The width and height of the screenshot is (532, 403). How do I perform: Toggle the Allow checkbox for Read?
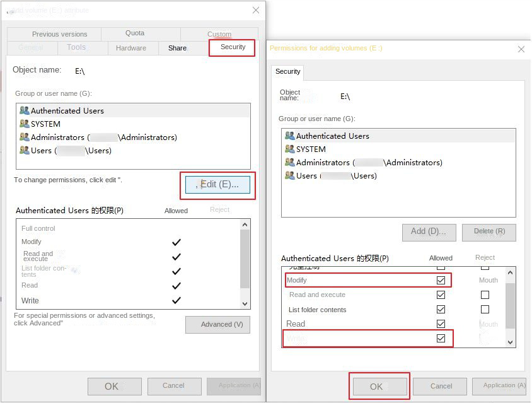(441, 324)
